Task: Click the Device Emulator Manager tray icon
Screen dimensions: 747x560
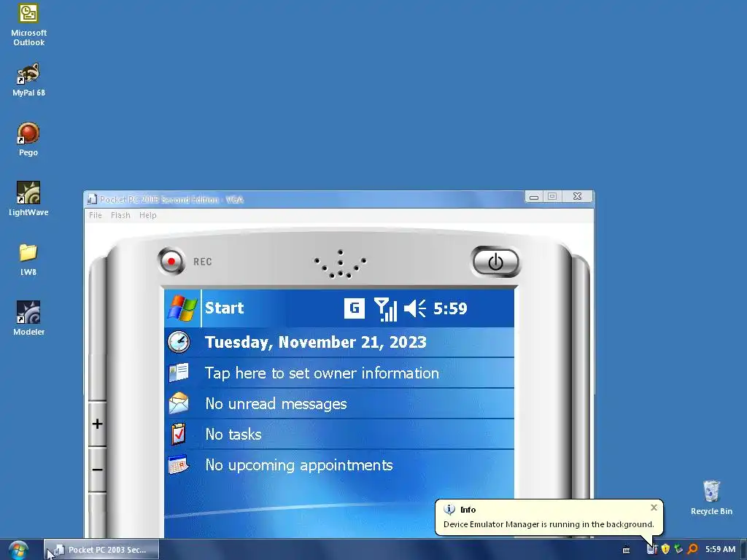Action: point(651,550)
